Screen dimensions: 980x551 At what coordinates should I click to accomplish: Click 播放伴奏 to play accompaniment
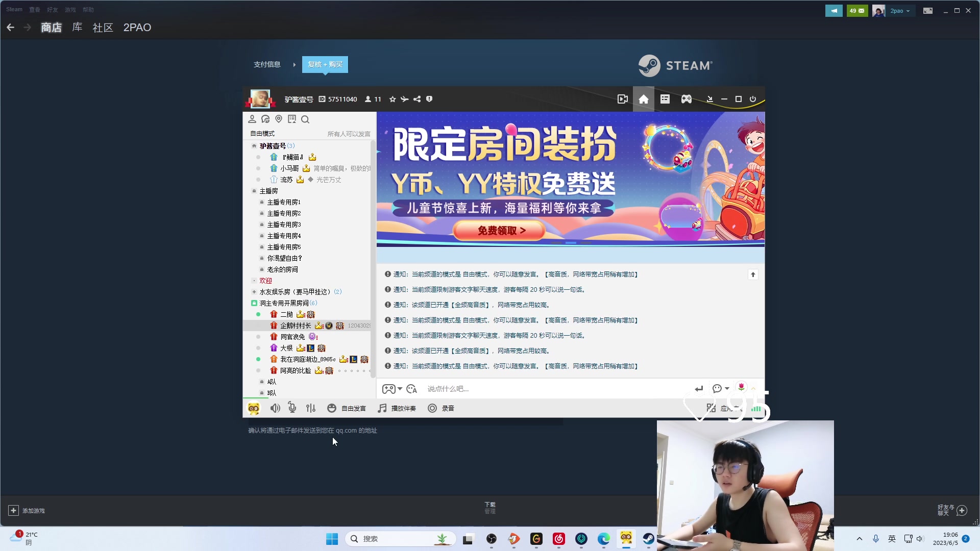(x=397, y=409)
